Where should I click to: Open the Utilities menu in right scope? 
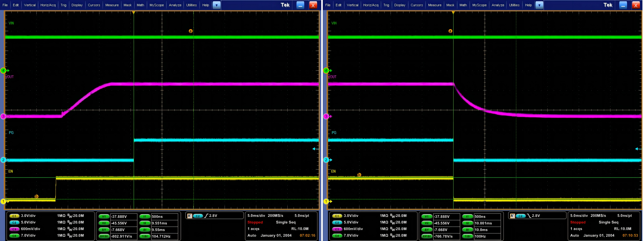[514, 5]
